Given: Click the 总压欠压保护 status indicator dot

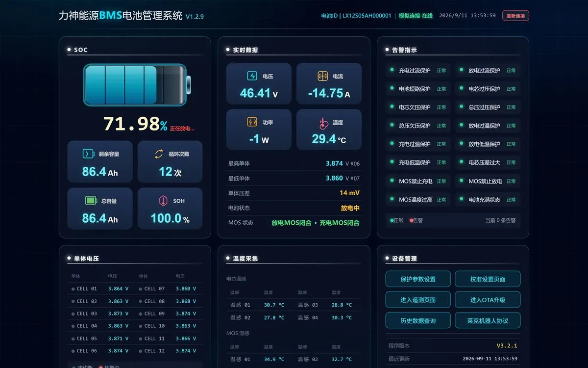Looking at the screenshot, I should tap(392, 125).
